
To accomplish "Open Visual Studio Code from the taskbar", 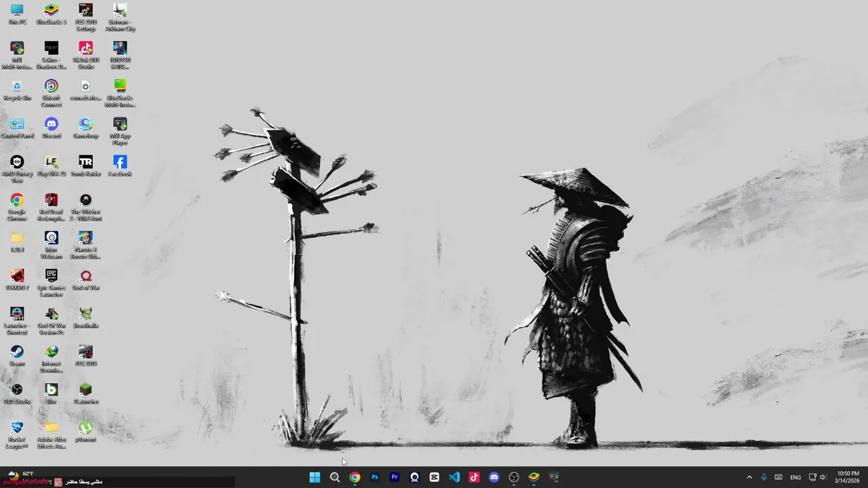I will click(x=454, y=477).
